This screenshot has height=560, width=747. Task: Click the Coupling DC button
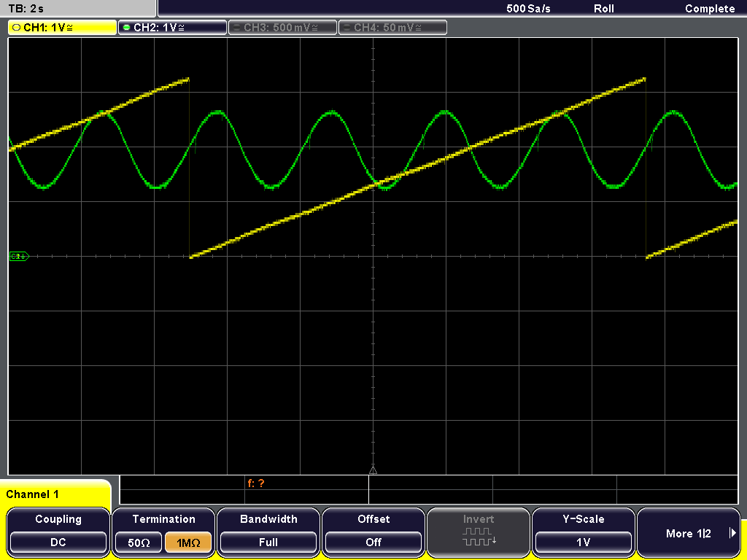pos(58,542)
